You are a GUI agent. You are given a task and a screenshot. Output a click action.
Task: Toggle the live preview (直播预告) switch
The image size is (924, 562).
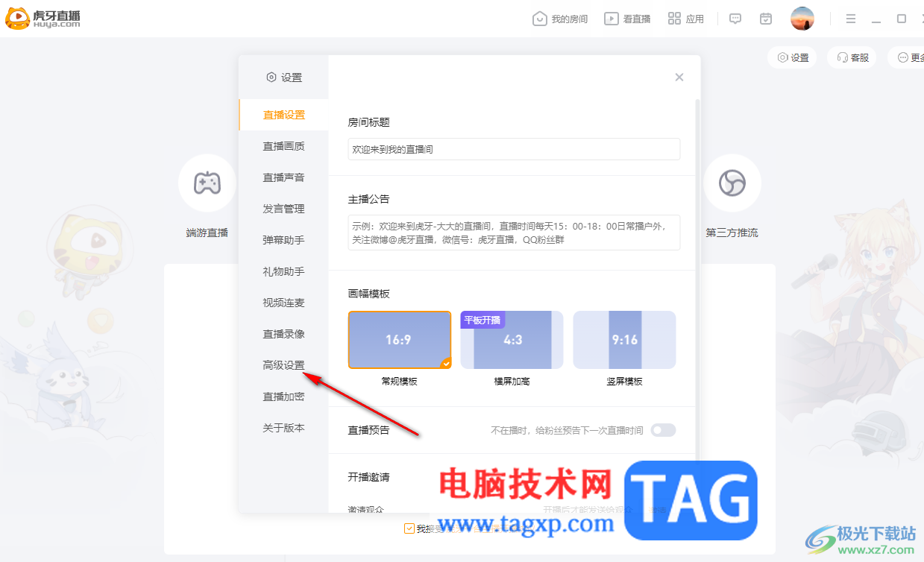tap(663, 430)
